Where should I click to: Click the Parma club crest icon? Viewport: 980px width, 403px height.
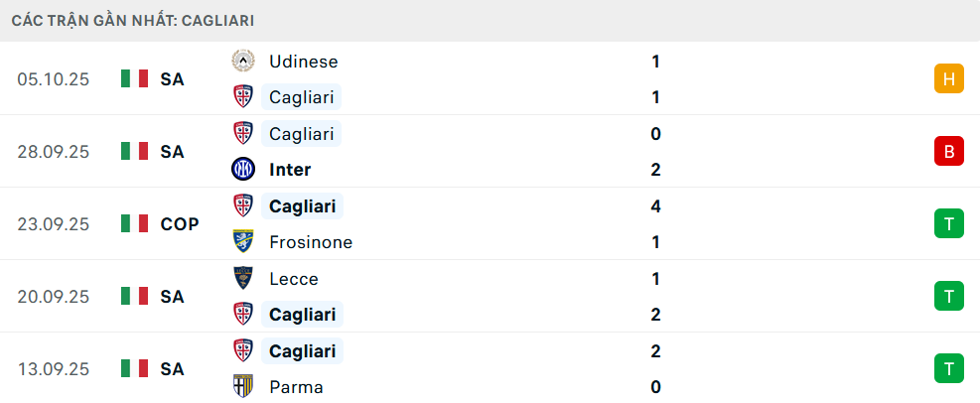tap(242, 387)
